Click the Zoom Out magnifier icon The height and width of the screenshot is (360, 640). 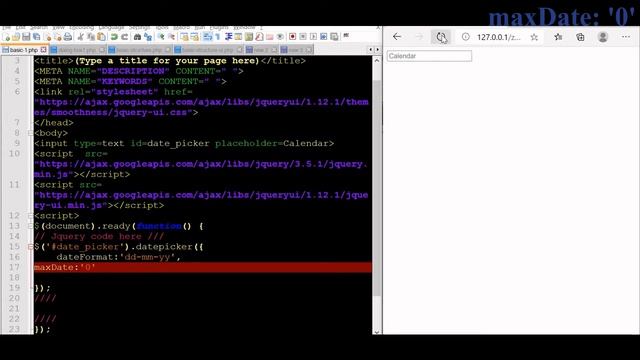click(x=171, y=37)
